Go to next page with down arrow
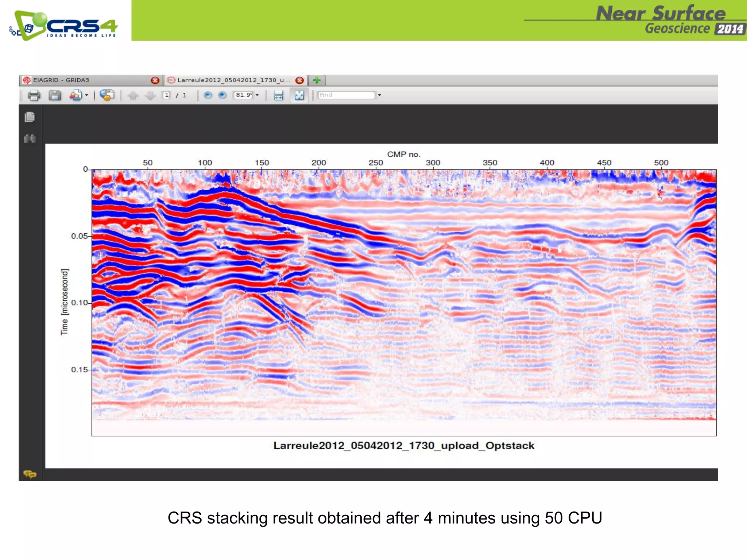Viewport: 747px width, 560px height. click(150, 96)
